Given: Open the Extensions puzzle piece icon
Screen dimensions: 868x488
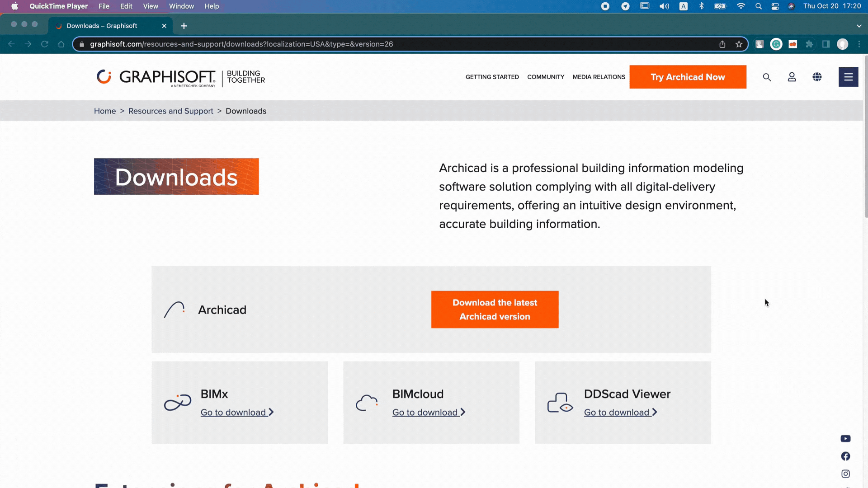Looking at the screenshot, I should coord(809,44).
